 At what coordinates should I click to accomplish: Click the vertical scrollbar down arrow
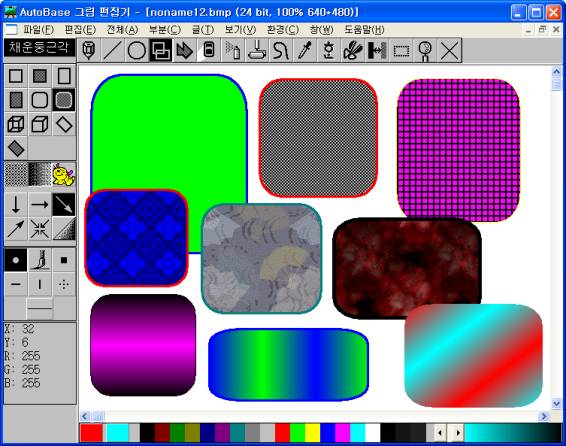pyautogui.click(x=557, y=403)
